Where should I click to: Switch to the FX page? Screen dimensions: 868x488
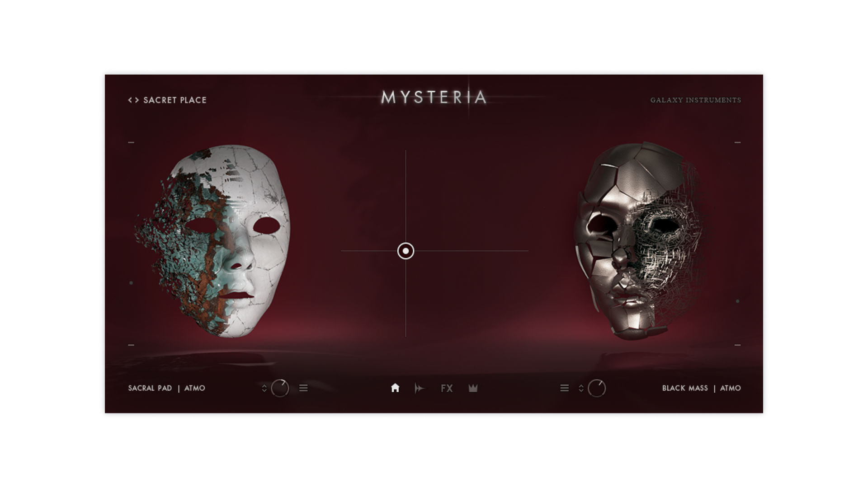pos(447,388)
